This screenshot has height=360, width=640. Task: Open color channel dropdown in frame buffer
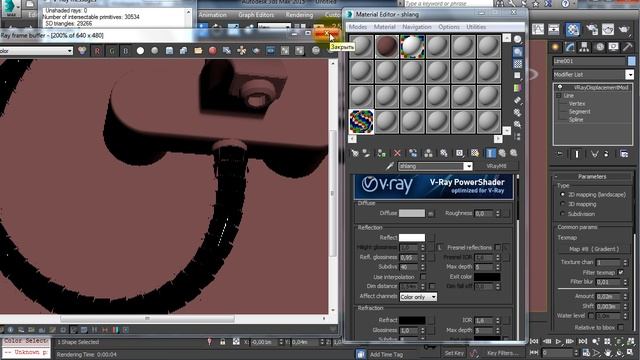(x=70, y=51)
